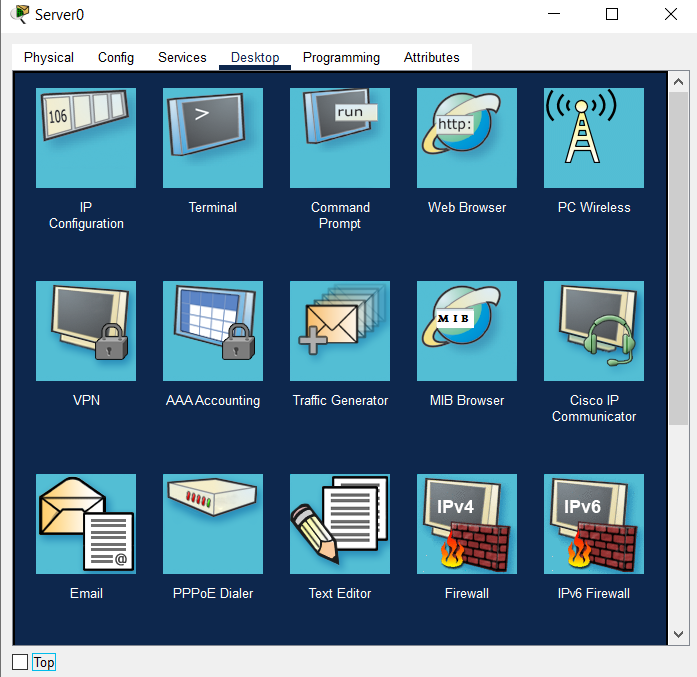Open the IPv4 Firewall app
Viewport: 697px width, 677px height.
pyautogui.click(x=467, y=524)
